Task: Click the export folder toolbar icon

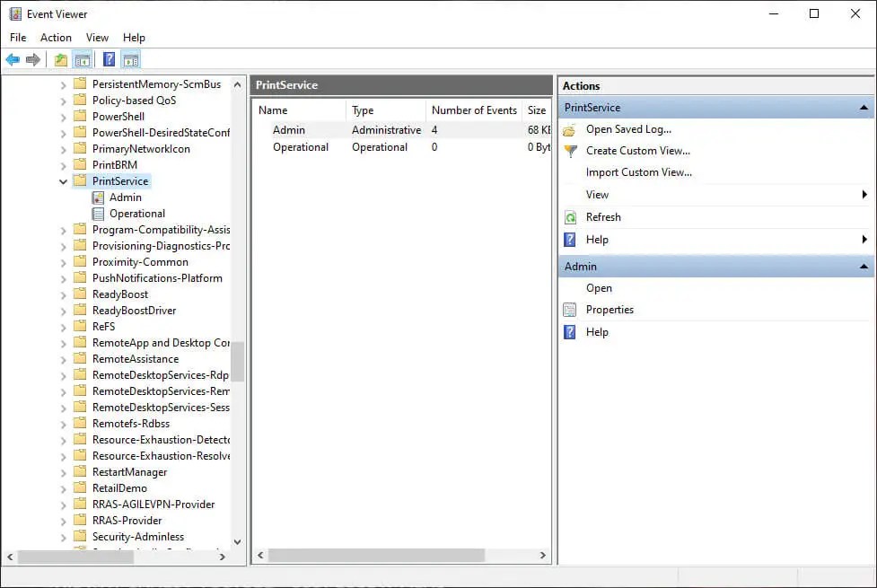Action: pyautogui.click(x=59, y=58)
